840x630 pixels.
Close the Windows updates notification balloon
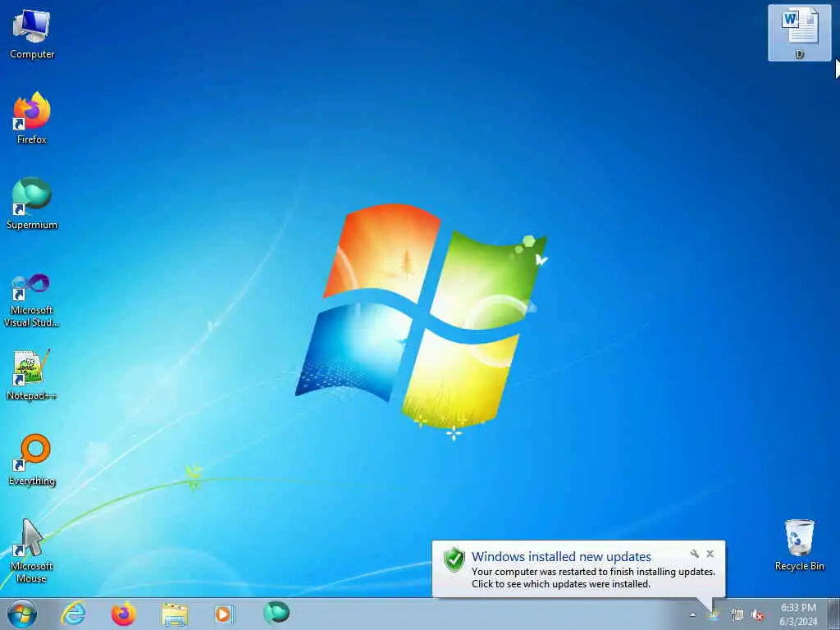[710, 554]
